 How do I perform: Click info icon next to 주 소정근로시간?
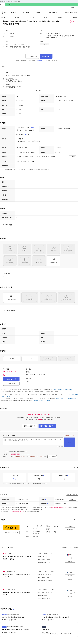25,134
